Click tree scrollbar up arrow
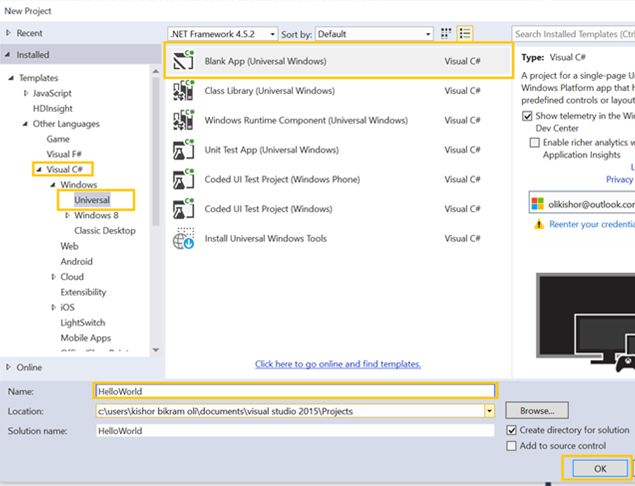The image size is (635, 486). tap(156, 71)
